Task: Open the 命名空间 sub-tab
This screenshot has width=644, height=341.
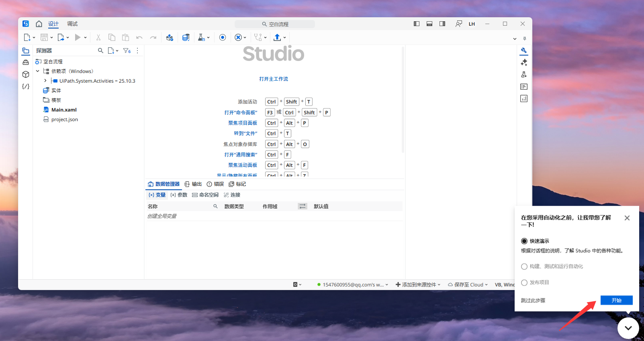Action: point(205,195)
